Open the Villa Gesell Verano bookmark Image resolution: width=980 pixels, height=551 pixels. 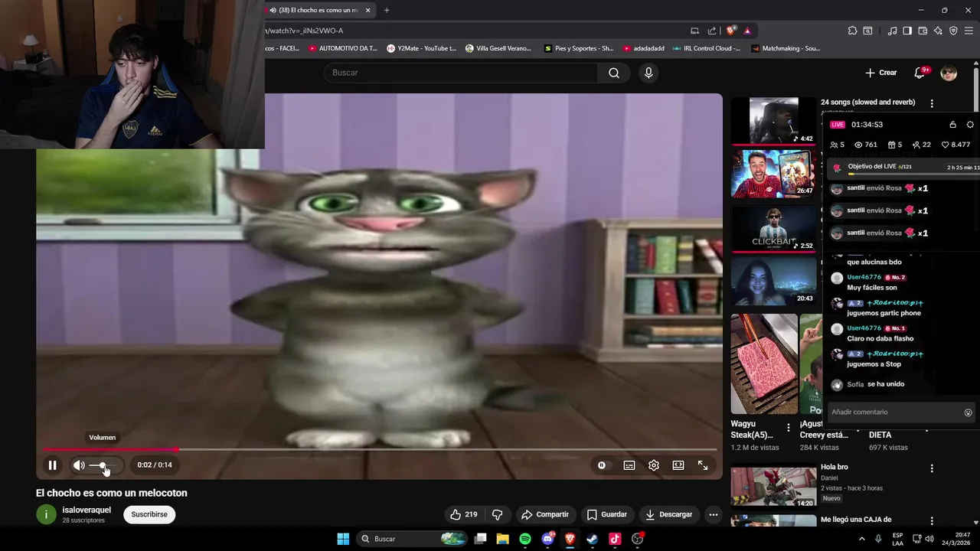[x=498, y=48]
